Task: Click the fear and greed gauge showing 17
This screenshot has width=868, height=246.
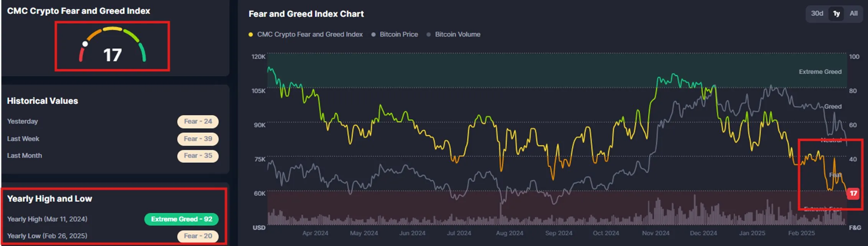Action: 112,45
